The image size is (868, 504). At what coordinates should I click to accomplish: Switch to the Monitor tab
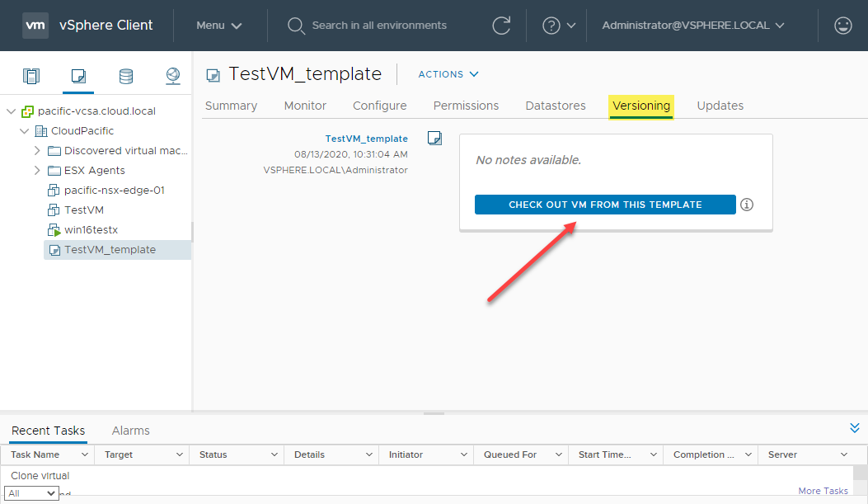coord(305,106)
